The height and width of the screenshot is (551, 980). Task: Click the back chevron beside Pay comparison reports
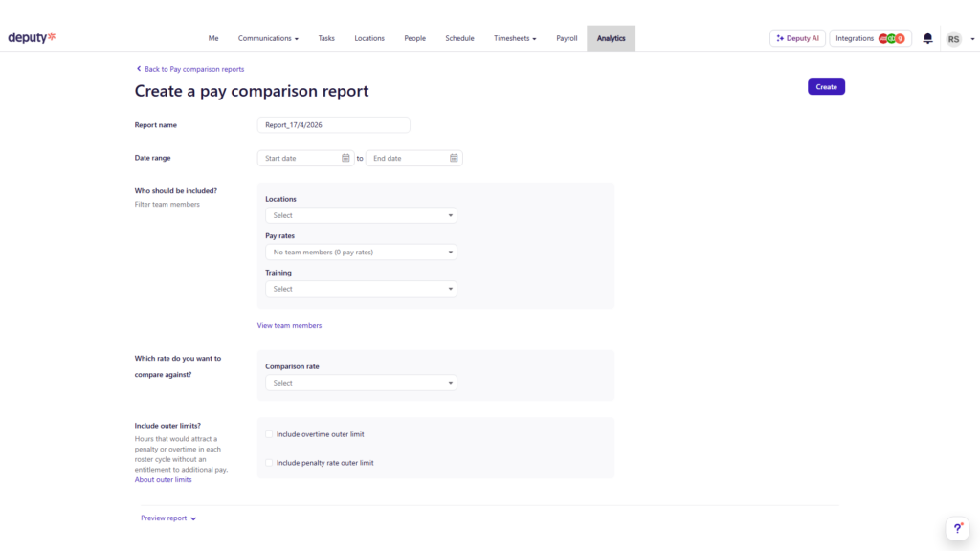(x=139, y=69)
